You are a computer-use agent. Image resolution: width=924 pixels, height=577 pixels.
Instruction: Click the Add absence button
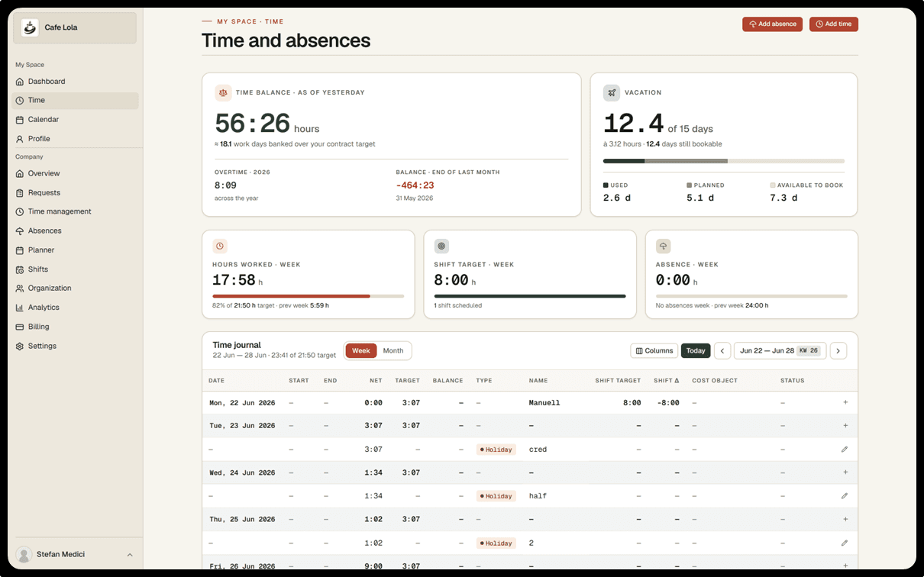pyautogui.click(x=772, y=24)
